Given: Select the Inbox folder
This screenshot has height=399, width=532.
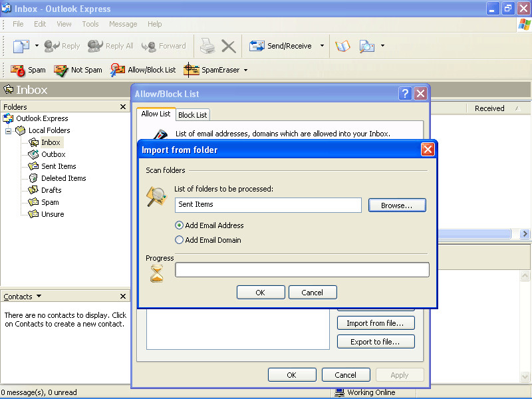Looking at the screenshot, I should coord(51,142).
